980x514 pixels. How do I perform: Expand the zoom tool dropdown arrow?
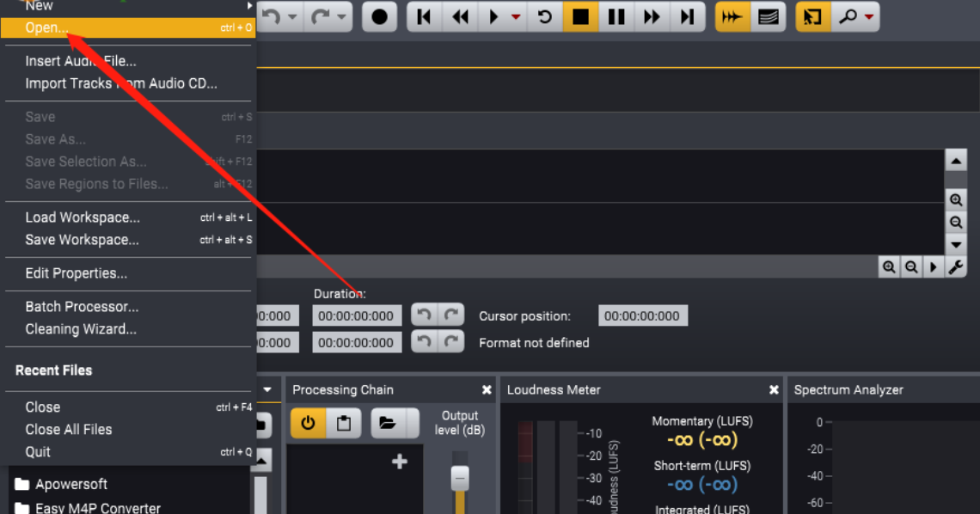pos(869,17)
